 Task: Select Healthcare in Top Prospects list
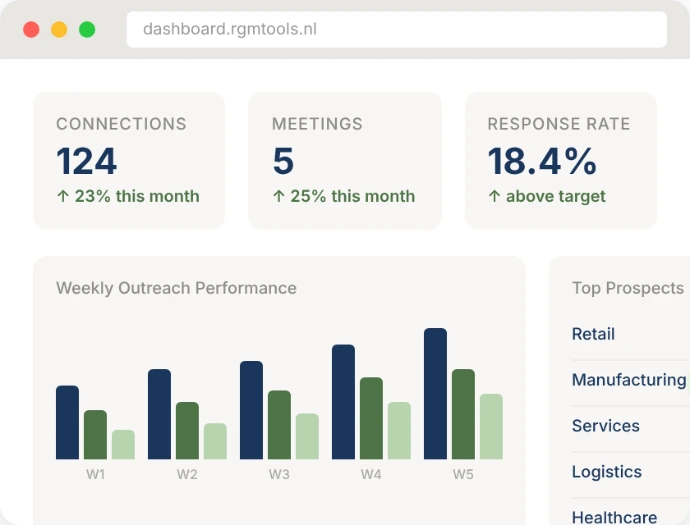(614, 516)
